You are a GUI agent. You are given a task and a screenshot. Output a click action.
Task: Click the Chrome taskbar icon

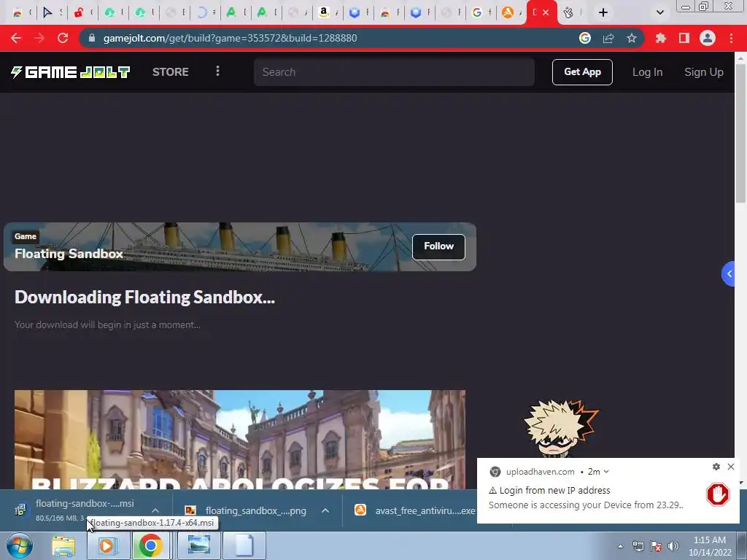150,545
